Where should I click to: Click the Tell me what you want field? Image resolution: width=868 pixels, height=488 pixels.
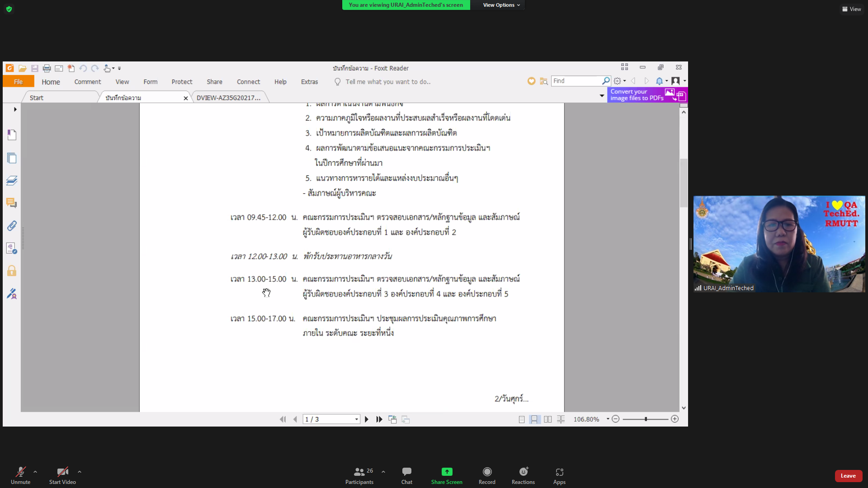tap(388, 82)
